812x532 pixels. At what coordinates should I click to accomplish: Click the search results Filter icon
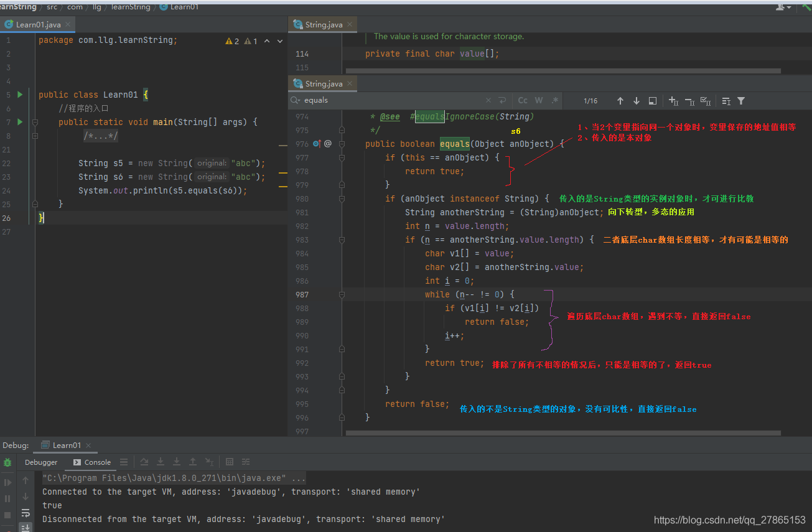coord(741,101)
